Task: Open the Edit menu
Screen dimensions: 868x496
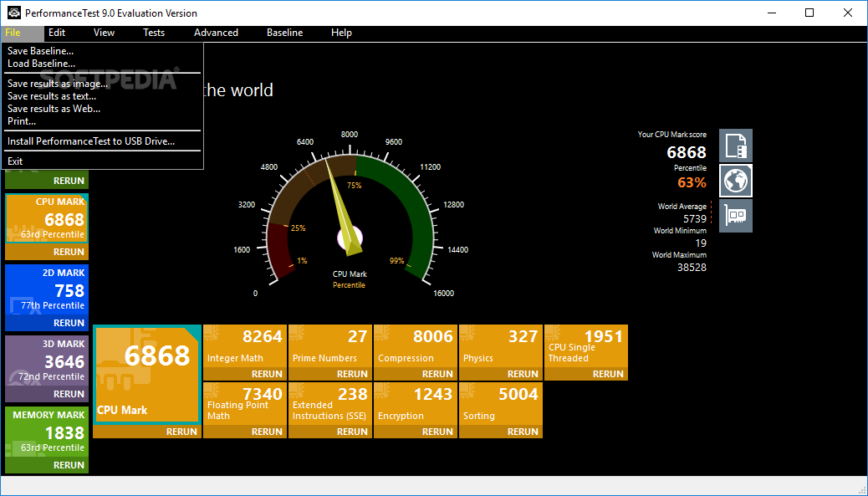Action: (57, 33)
